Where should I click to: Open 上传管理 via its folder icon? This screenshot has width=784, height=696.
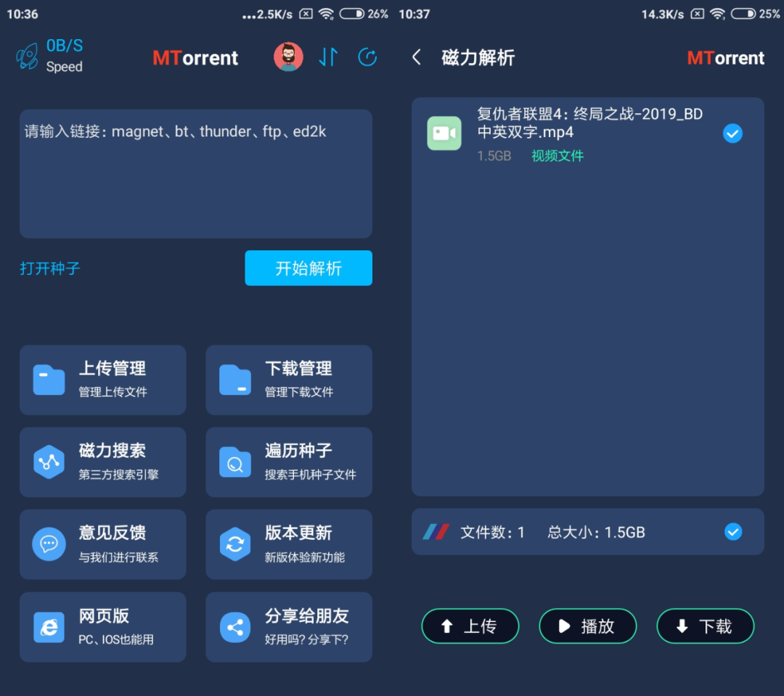pos(49,379)
